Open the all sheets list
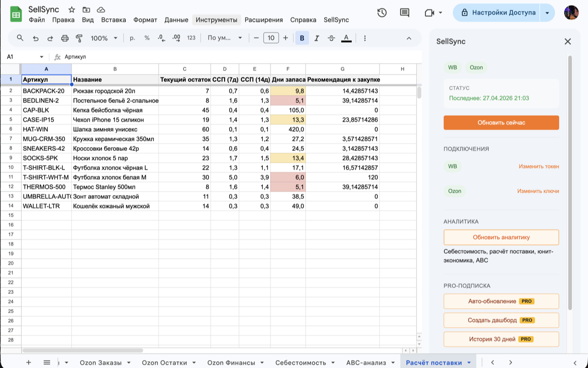This screenshot has width=588, height=368. coord(47,362)
